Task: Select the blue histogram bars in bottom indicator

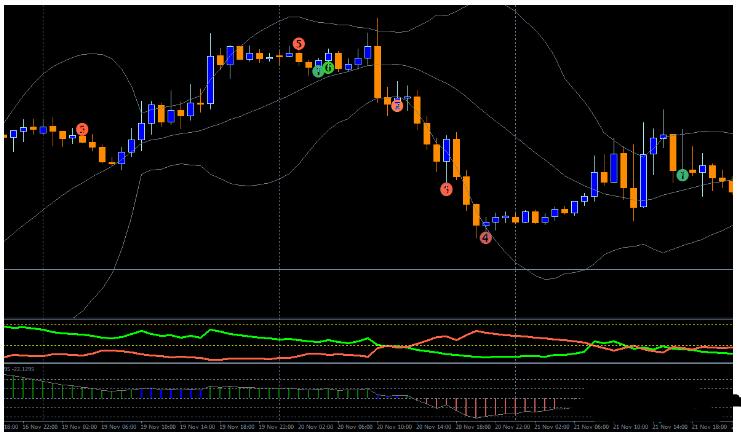Action: click(171, 393)
